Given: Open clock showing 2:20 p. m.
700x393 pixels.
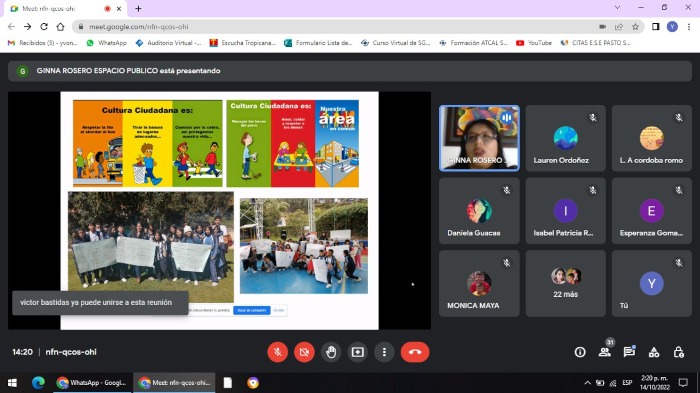Looking at the screenshot, I should click(x=654, y=383).
